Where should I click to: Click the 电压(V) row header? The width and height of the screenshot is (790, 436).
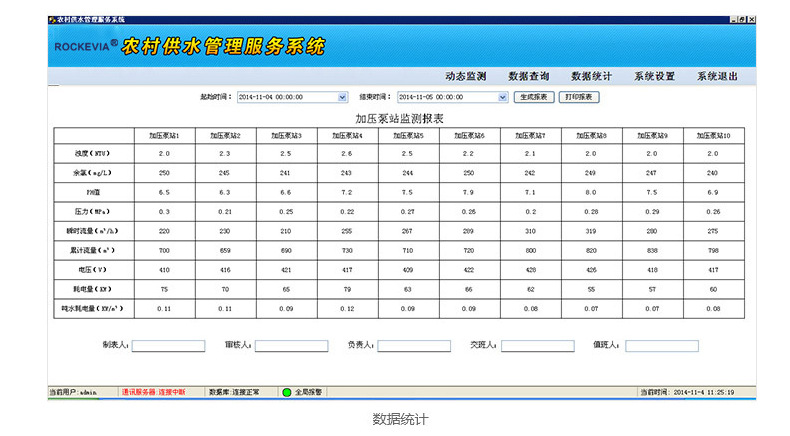[x=94, y=270]
